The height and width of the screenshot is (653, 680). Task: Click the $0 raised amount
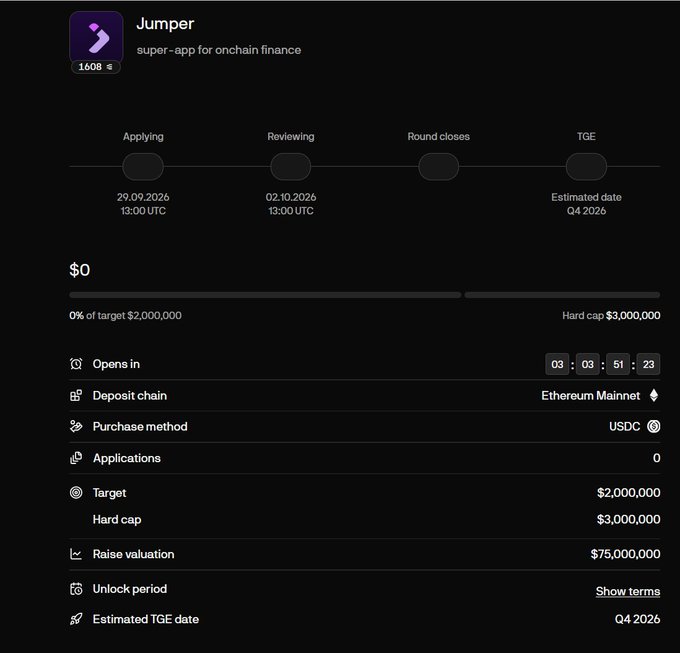click(80, 270)
